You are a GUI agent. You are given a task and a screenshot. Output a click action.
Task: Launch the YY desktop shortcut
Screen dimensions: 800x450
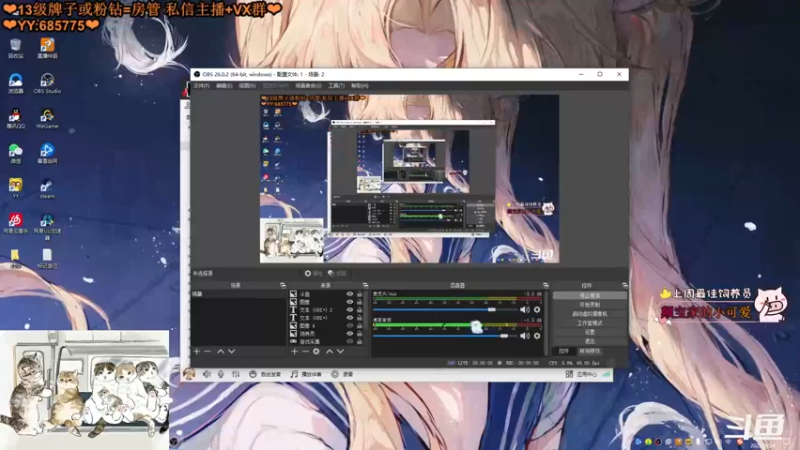(15, 188)
